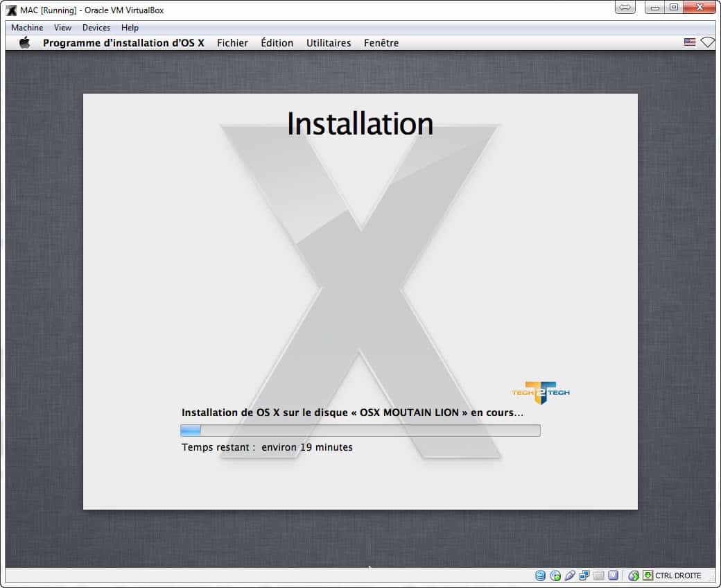
Task: Click the hard disk activity icon
Action: coord(540,576)
